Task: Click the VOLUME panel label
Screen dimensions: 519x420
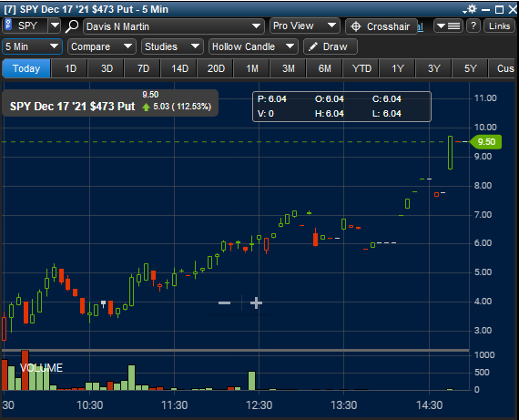Action: coord(41,368)
